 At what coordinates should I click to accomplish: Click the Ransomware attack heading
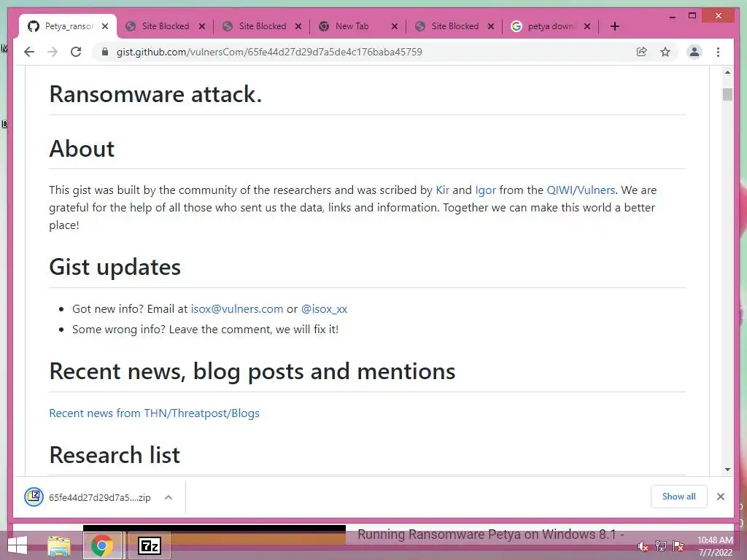click(155, 94)
